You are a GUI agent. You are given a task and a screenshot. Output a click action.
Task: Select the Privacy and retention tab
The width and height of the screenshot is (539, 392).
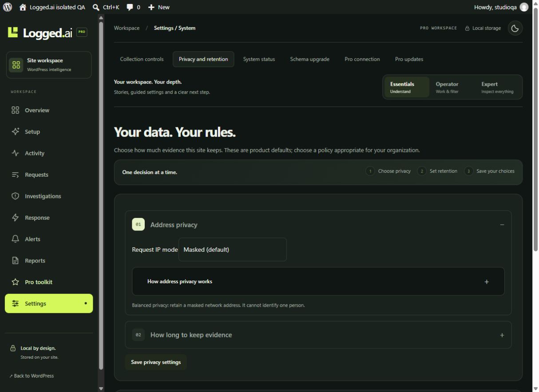[x=203, y=59]
